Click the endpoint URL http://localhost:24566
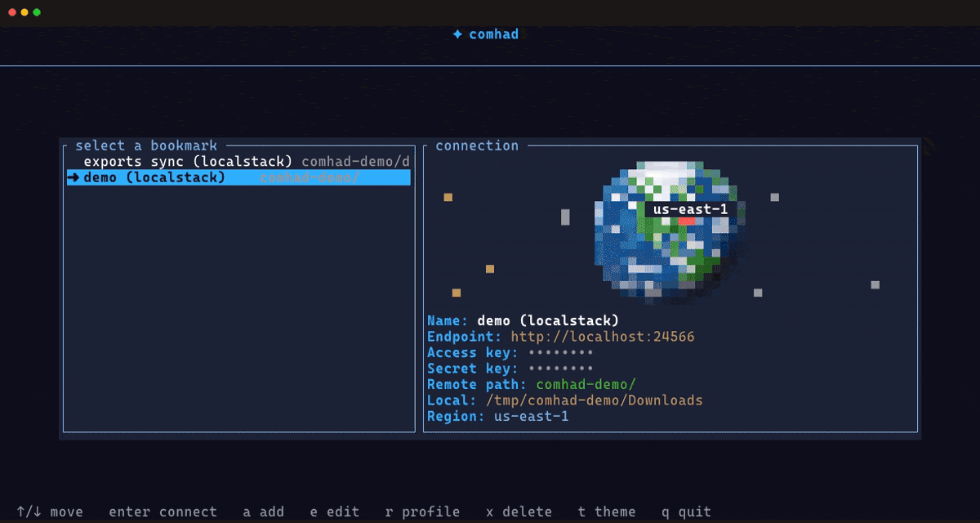The width and height of the screenshot is (980, 523). (603, 337)
